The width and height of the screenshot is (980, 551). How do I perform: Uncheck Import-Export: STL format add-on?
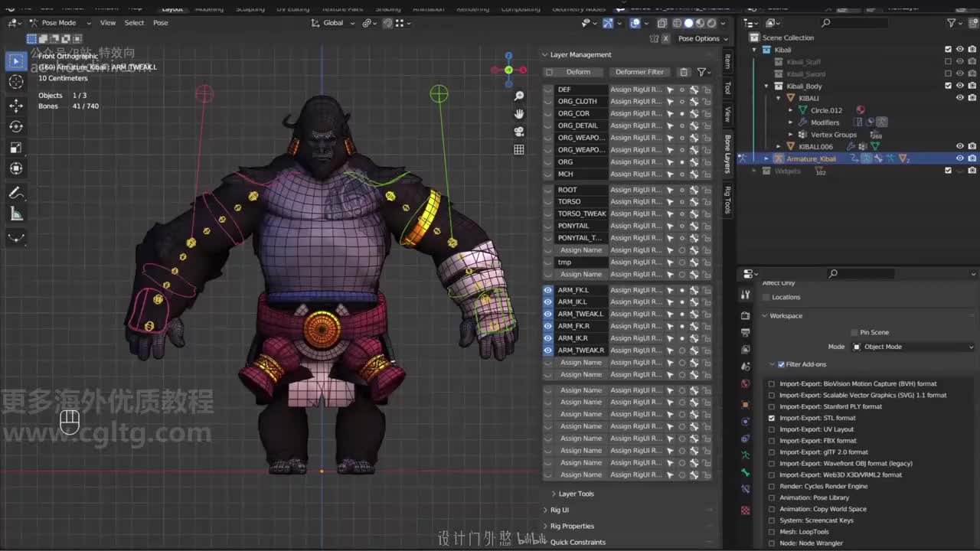tap(772, 418)
